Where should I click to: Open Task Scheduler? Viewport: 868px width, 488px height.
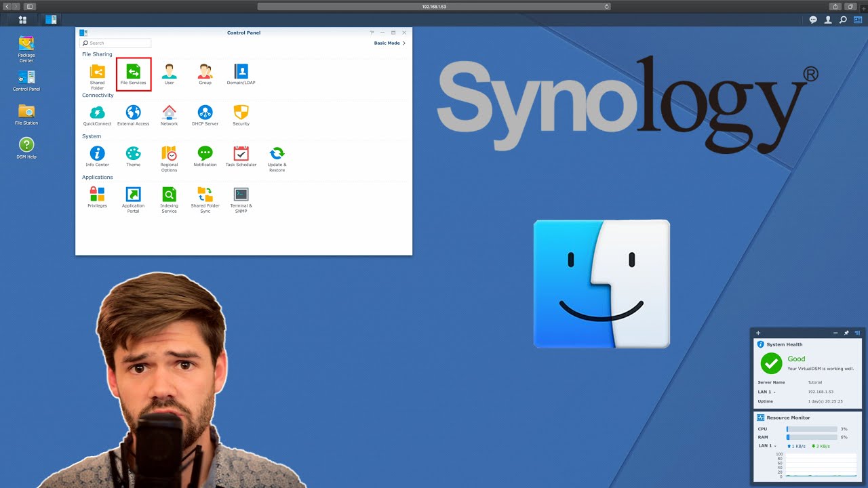pyautogui.click(x=241, y=157)
